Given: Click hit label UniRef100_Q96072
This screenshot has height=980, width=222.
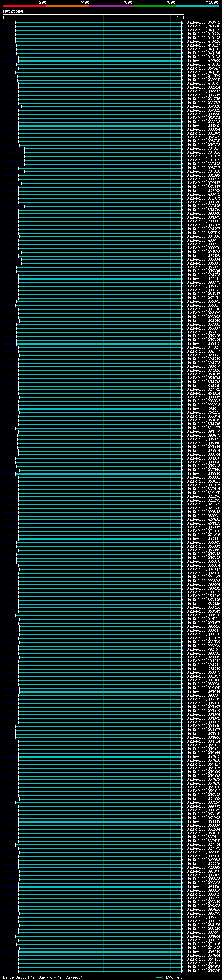Looking at the screenshot, I should coord(203,906).
